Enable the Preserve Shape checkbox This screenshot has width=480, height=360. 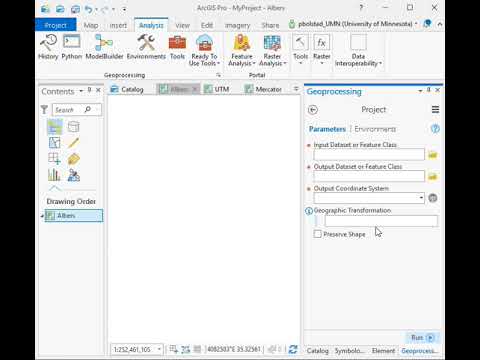click(x=318, y=234)
